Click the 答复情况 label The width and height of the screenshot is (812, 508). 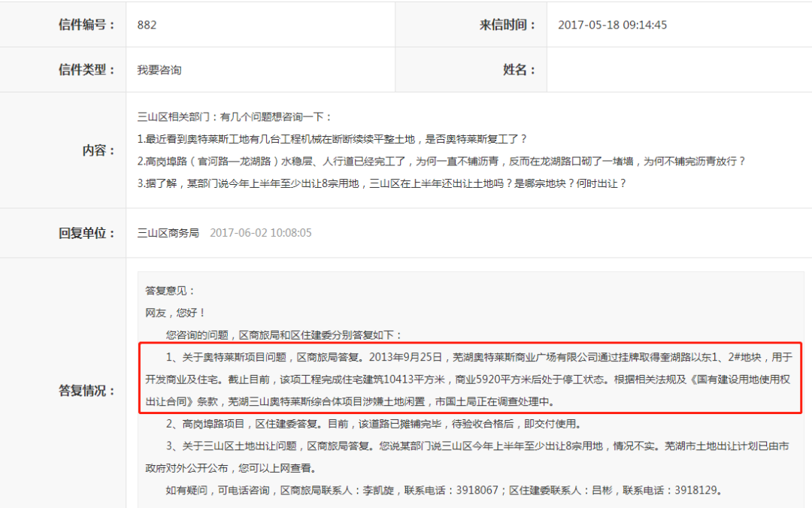click(x=86, y=391)
